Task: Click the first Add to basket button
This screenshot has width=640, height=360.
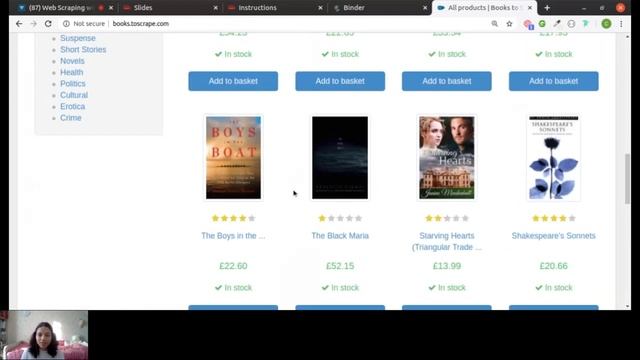Action: click(233, 81)
